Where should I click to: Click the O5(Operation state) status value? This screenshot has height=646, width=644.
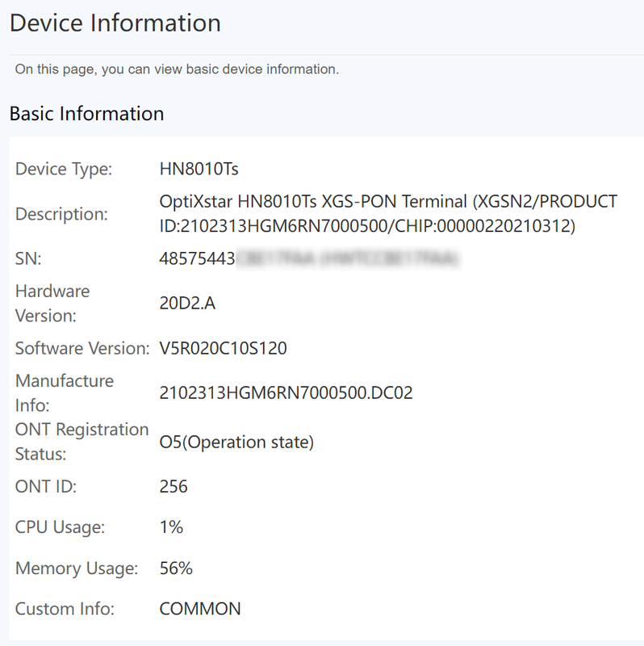[236, 443]
